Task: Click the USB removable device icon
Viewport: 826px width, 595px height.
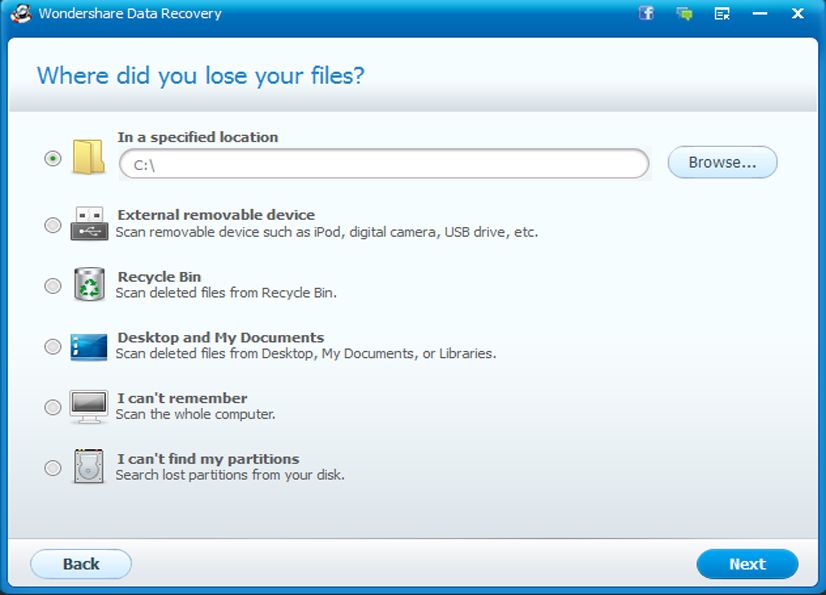Action: [88, 223]
